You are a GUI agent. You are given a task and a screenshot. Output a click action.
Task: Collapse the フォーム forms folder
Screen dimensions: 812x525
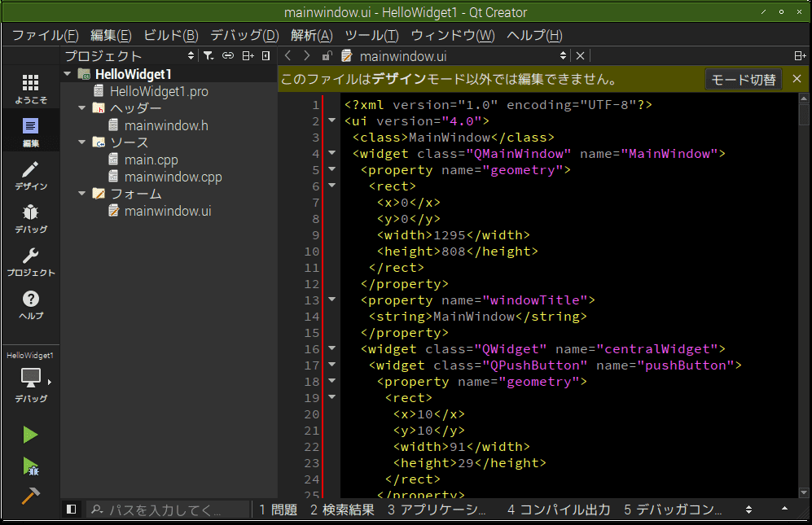click(x=81, y=194)
